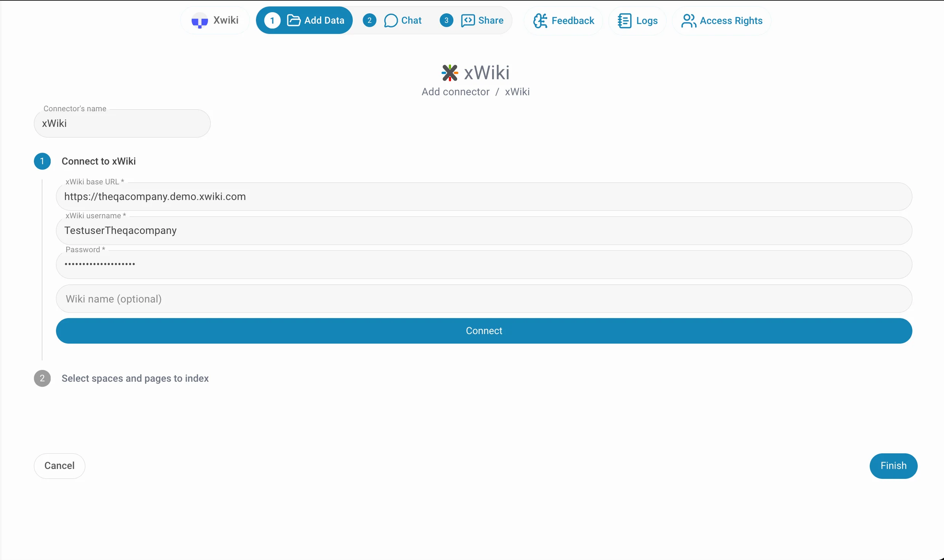Switch to the Chat step tab
This screenshot has height=560, width=944.
[x=393, y=20]
